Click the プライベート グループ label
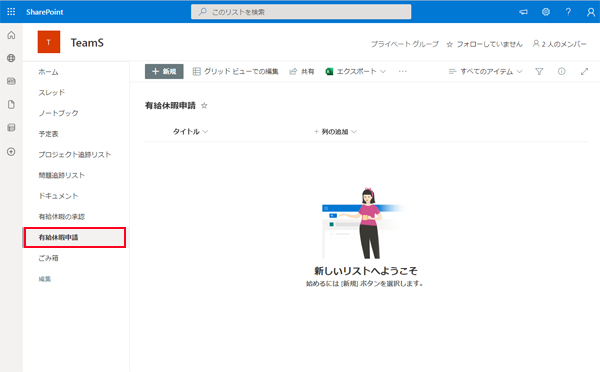Screen dimensions: 600x372 (x=404, y=44)
